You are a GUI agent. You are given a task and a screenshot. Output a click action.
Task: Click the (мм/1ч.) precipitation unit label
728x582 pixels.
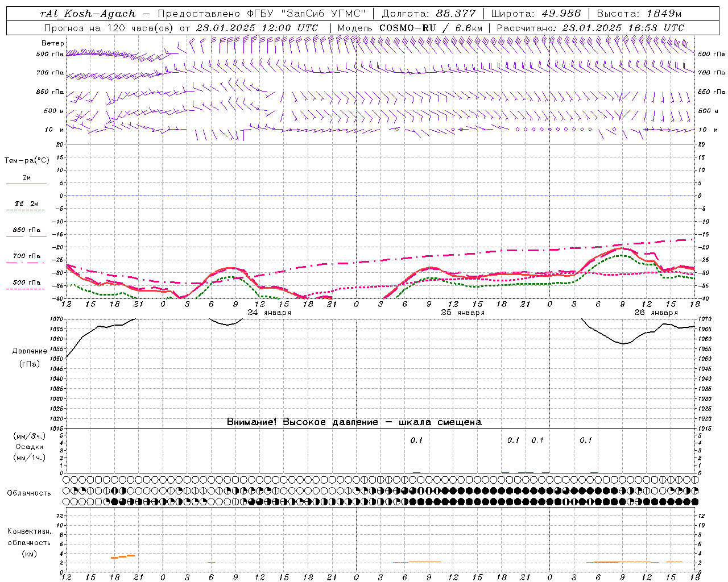30,458
